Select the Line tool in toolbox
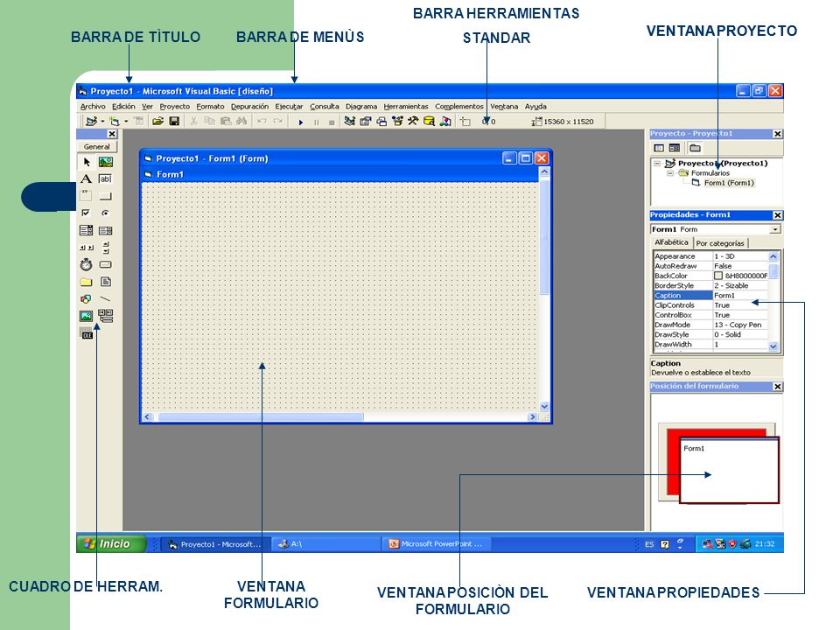This screenshot has height=630, width=840. 106,299
